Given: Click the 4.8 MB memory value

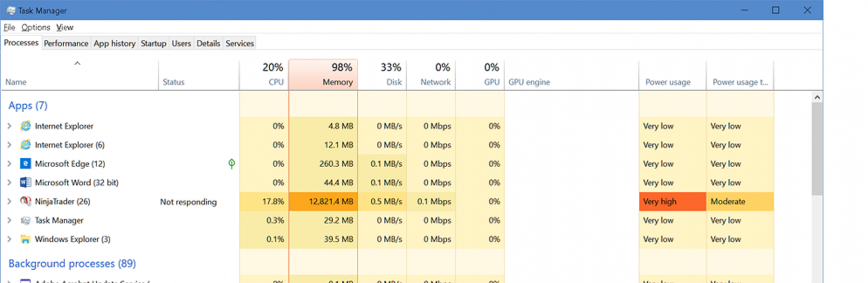Looking at the screenshot, I should [341, 126].
